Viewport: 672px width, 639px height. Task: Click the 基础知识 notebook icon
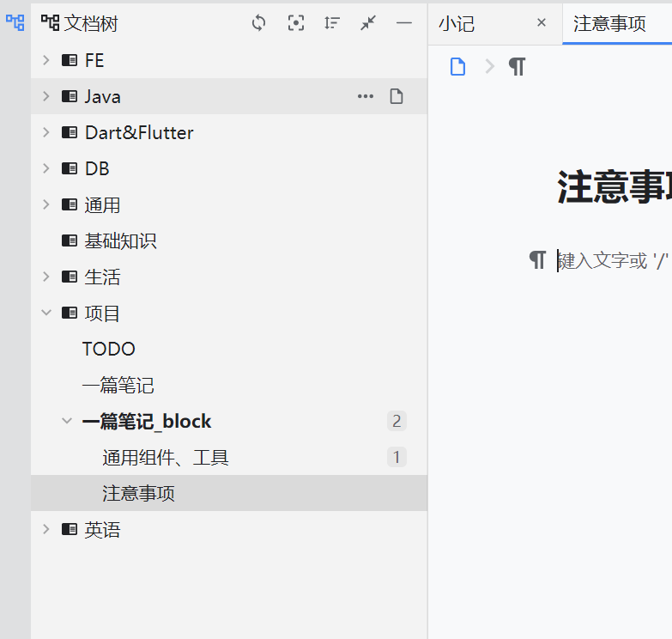point(70,240)
